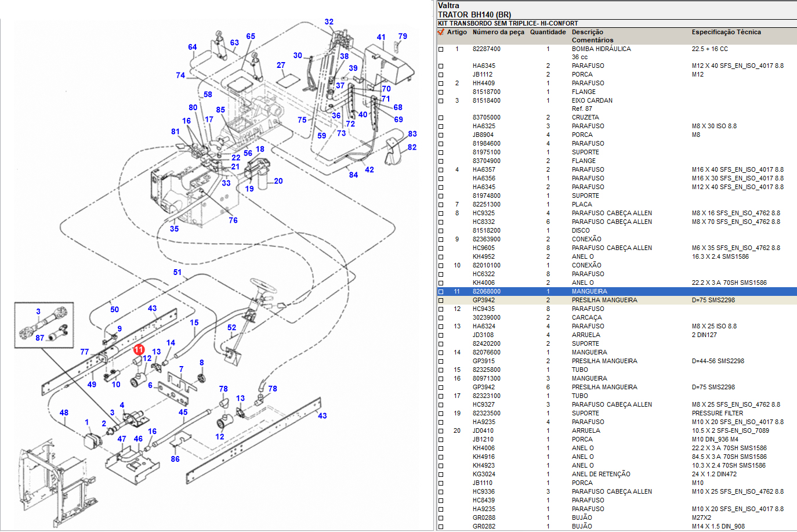Click the Especificação Técnica column header
The width and height of the screenshot is (797, 532).
point(726,32)
